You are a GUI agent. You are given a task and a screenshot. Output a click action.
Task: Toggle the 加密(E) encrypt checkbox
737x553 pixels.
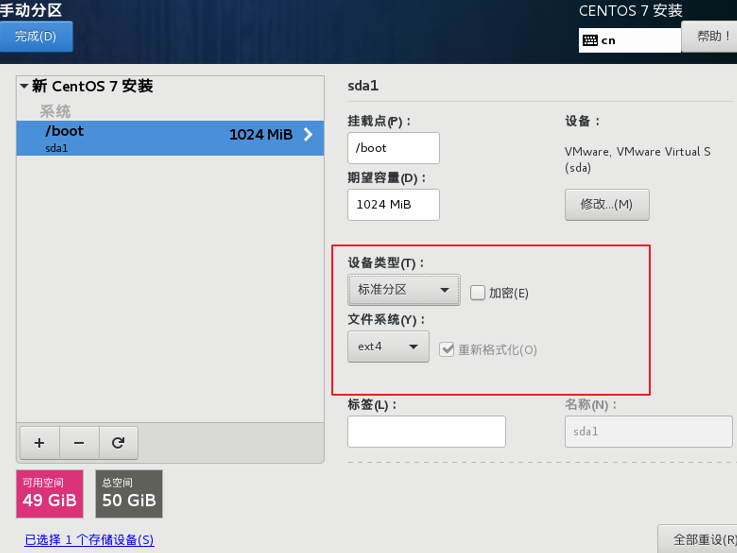[478, 293]
